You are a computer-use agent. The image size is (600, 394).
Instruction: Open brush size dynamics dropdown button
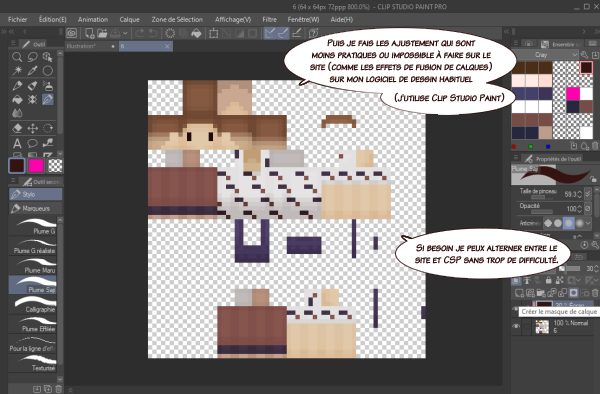click(x=588, y=194)
